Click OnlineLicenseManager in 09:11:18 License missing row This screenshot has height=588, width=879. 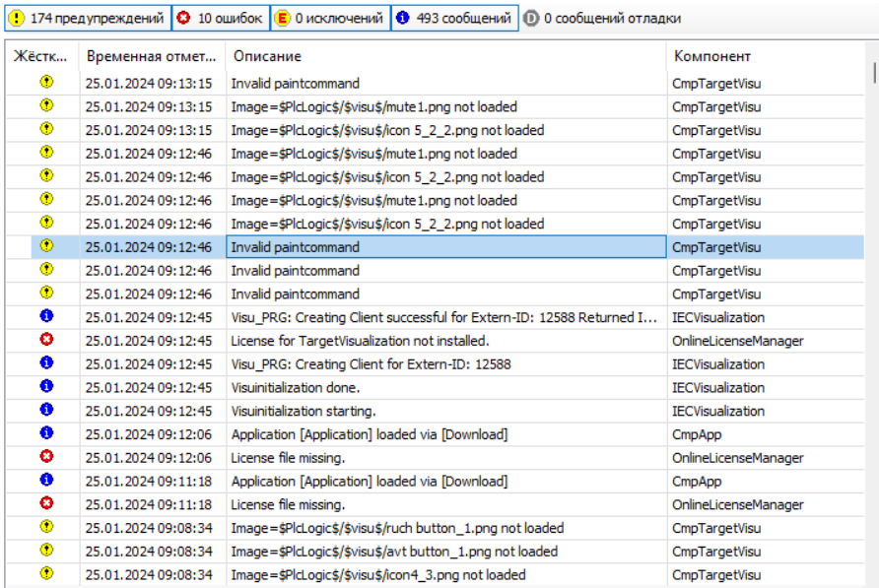(x=738, y=505)
